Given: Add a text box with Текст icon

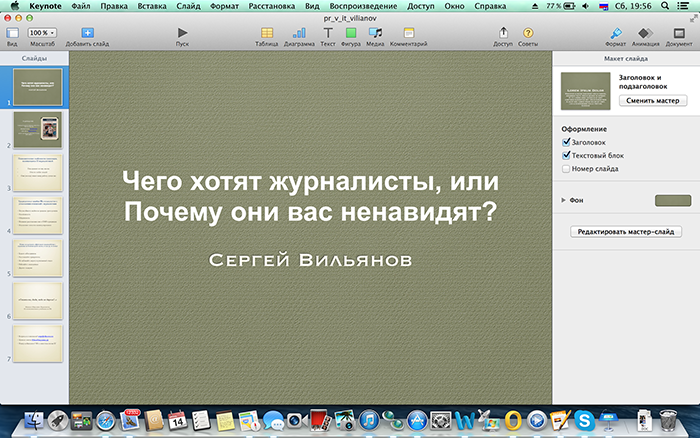Looking at the screenshot, I should (x=328, y=33).
